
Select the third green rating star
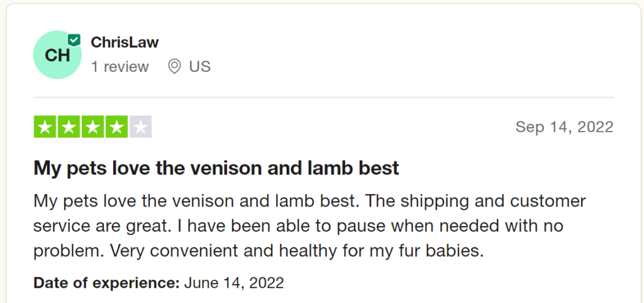click(93, 127)
